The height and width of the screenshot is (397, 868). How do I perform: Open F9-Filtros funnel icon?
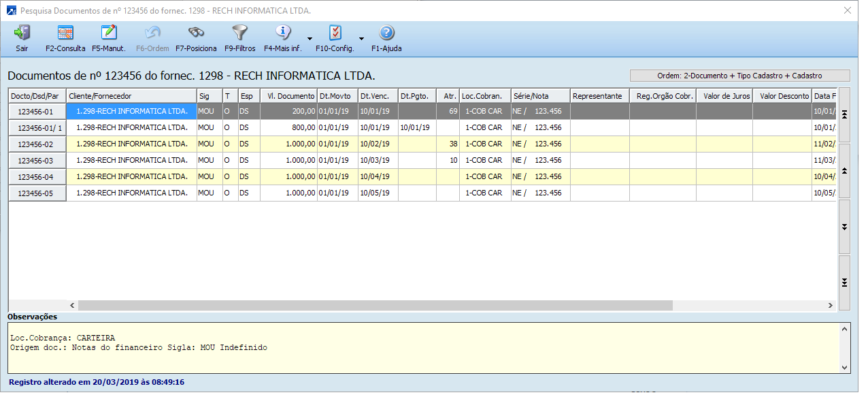pos(239,33)
